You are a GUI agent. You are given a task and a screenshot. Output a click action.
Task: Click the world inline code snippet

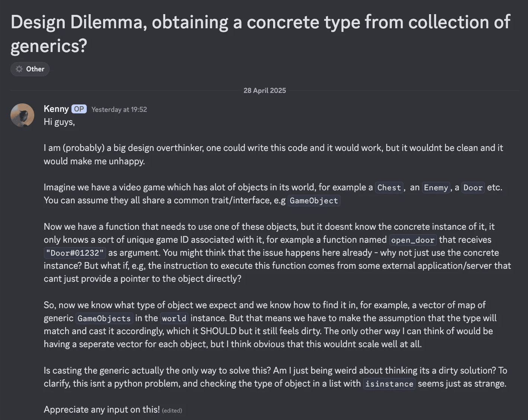click(x=174, y=319)
